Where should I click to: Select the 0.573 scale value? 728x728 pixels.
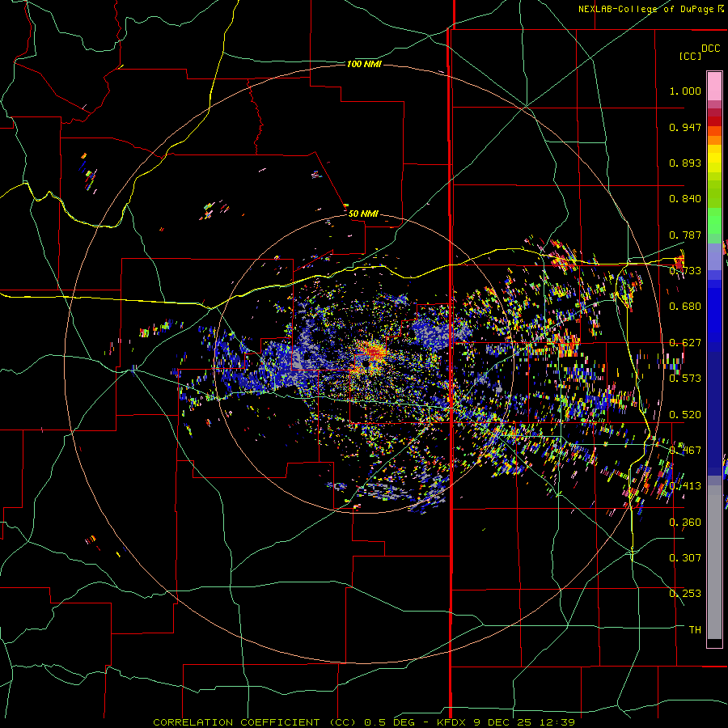685,379
